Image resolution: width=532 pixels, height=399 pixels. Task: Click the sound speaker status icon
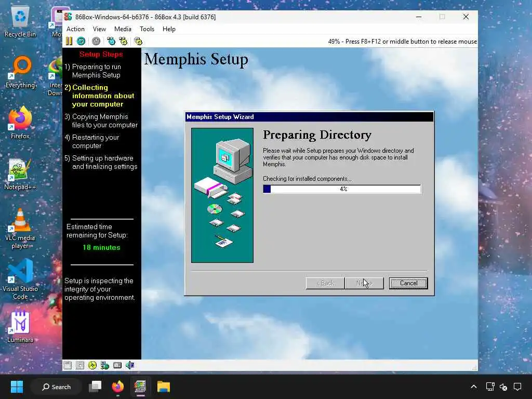click(x=130, y=365)
